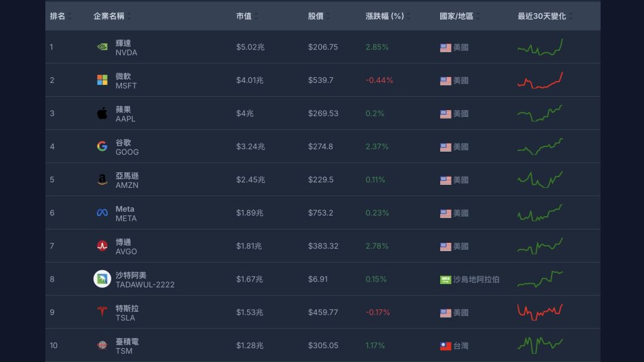Click the Saudi Aramco logo icon

click(x=102, y=279)
